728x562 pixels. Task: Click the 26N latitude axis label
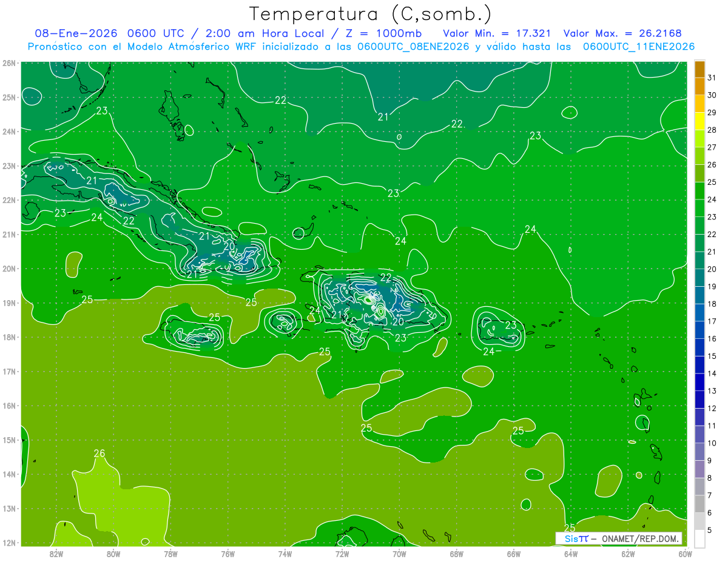(x=9, y=63)
